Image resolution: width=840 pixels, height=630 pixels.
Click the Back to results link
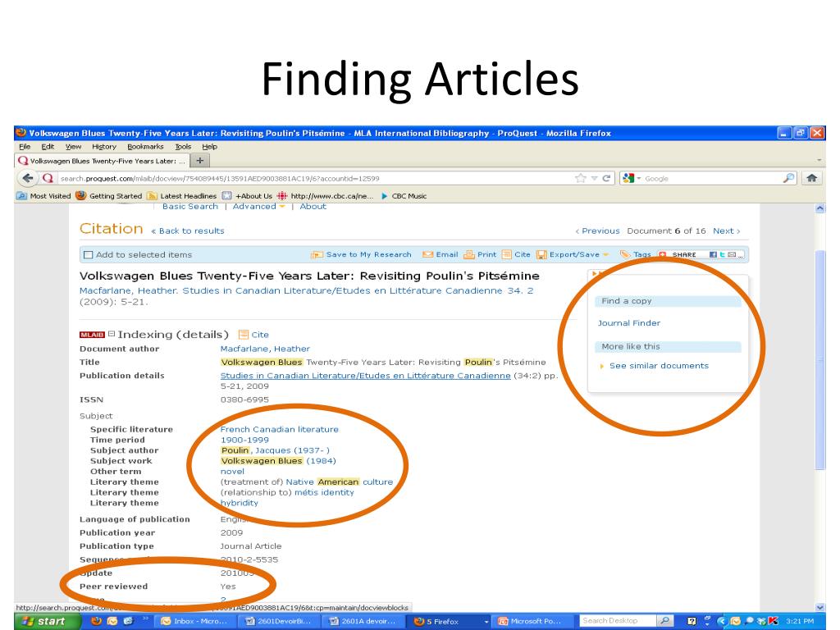click(188, 231)
